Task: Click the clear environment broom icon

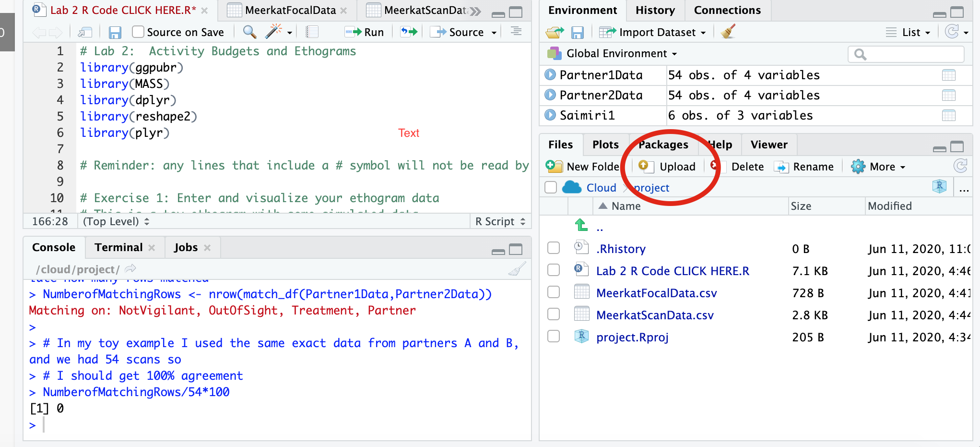Action: (x=728, y=32)
